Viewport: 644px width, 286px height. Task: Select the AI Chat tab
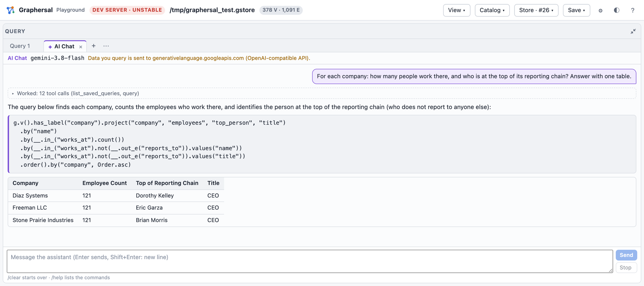(x=64, y=46)
